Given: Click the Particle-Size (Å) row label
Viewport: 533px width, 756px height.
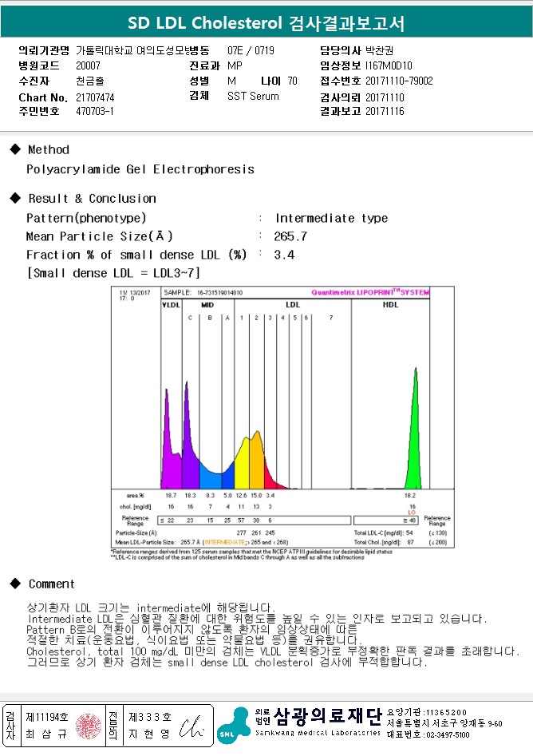Looking at the screenshot, I should 136,533.
